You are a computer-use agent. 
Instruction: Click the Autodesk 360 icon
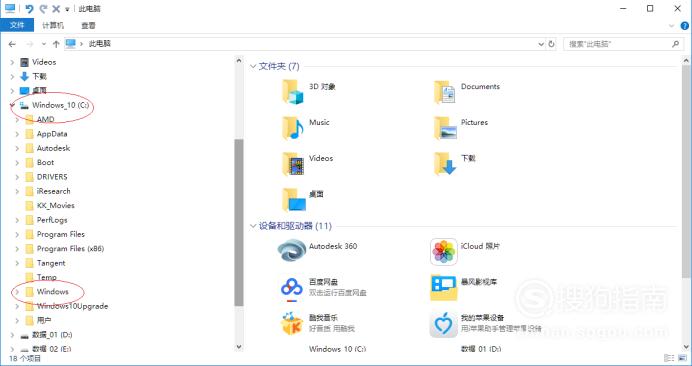tap(292, 251)
